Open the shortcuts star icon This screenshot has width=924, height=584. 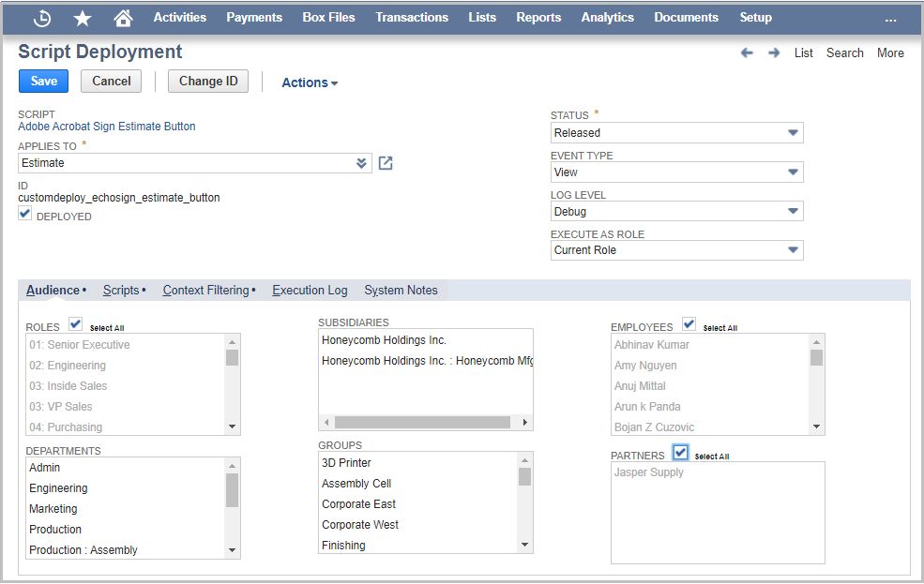[x=83, y=18]
